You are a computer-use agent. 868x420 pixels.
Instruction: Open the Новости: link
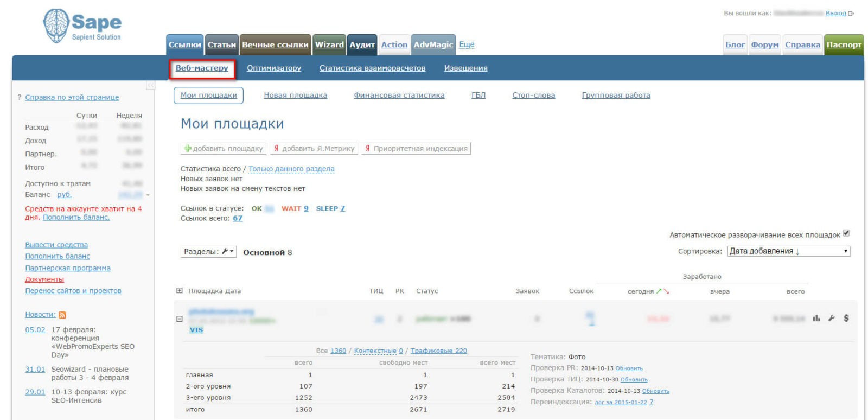pos(41,315)
